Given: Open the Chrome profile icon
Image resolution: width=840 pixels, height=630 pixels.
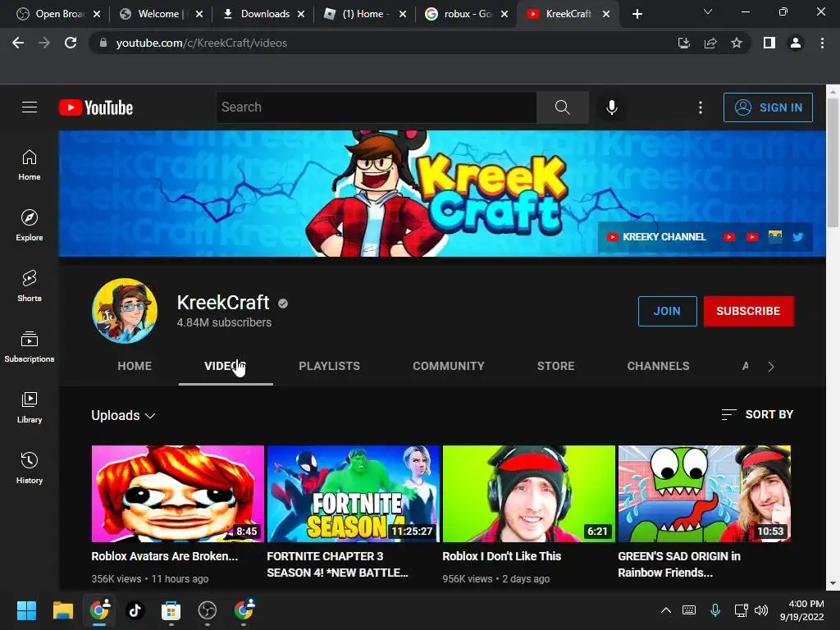Looking at the screenshot, I should pyautogui.click(x=796, y=43).
